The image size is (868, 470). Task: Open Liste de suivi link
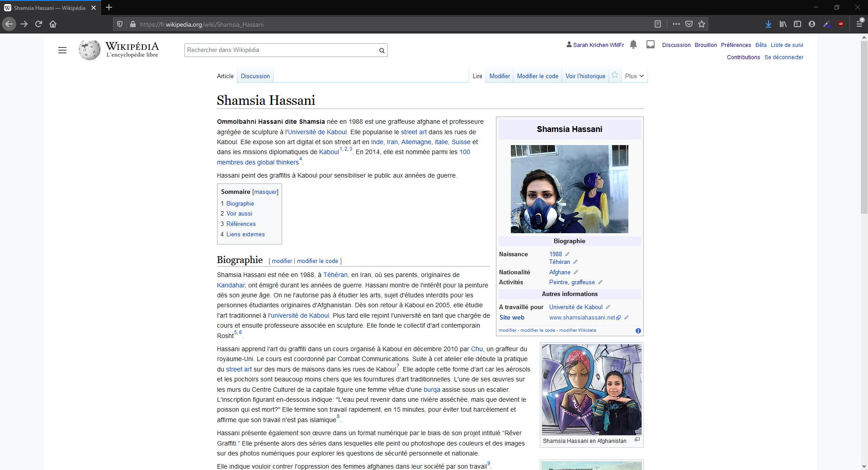coord(787,45)
